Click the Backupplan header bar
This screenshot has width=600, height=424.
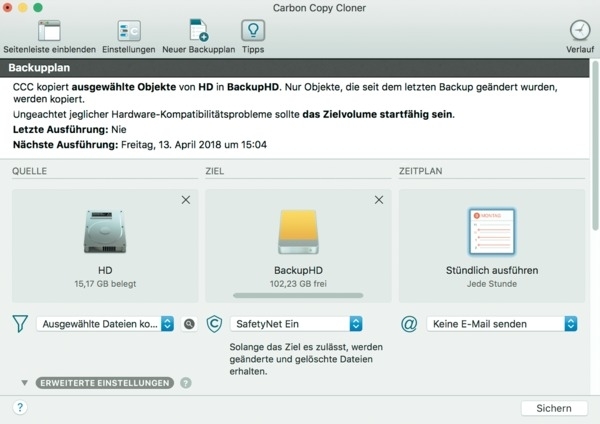point(295,68)
